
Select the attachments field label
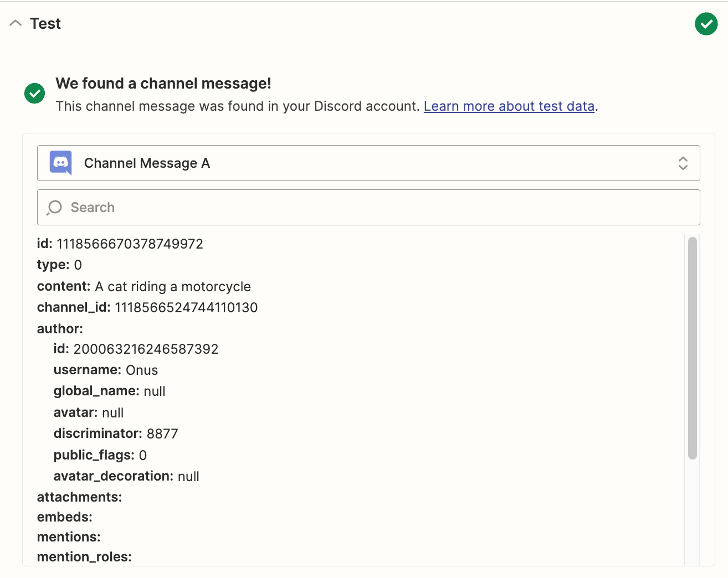click(x=79, y=497)
